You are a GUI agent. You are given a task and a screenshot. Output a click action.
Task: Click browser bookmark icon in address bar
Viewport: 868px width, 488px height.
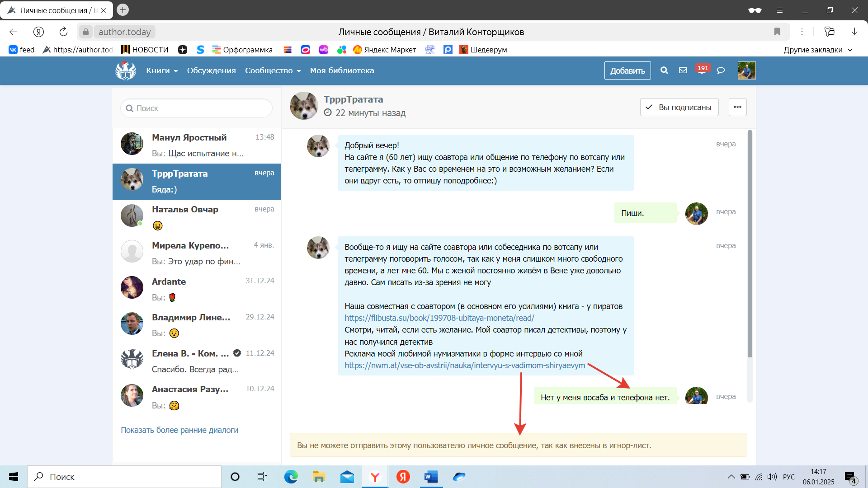tap(777, 32)
